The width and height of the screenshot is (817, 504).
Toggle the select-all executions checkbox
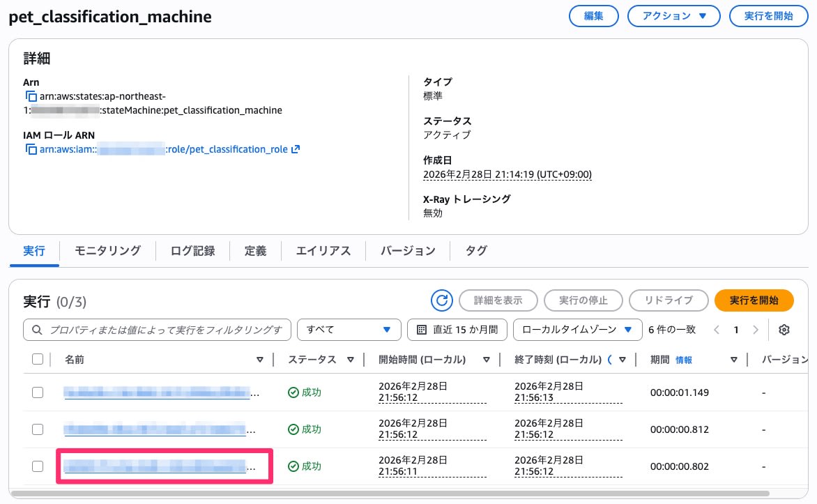point(38,360)
